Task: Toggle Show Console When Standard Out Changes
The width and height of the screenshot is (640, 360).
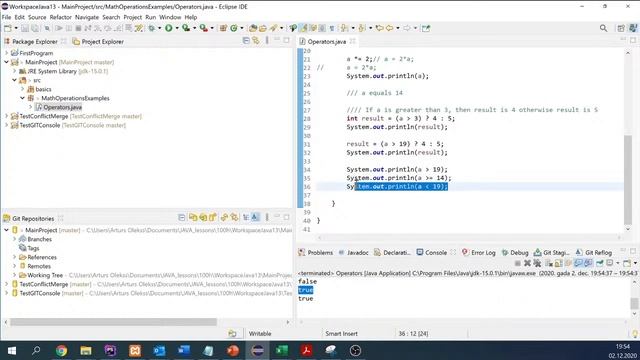Action: [x=578, y=263]
